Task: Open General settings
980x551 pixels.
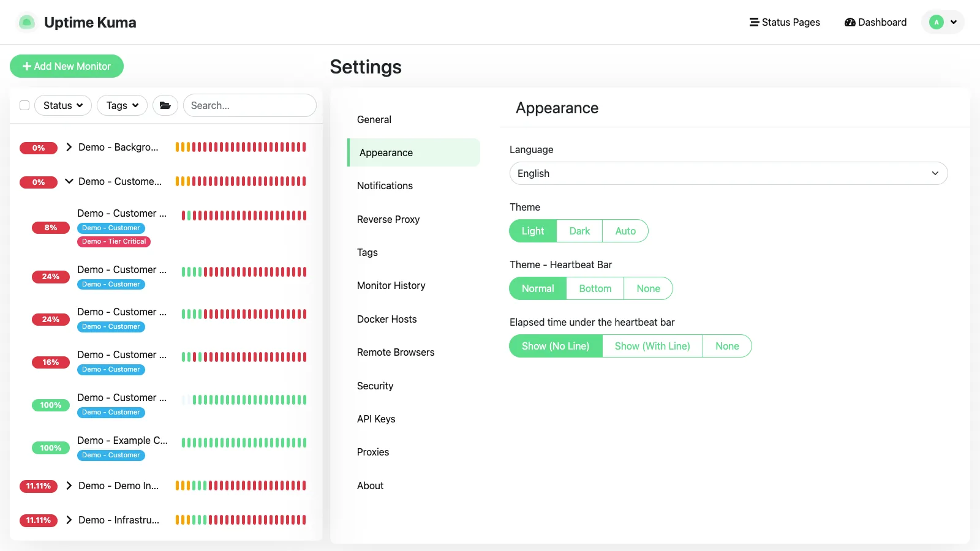Action: coord(414,119)
